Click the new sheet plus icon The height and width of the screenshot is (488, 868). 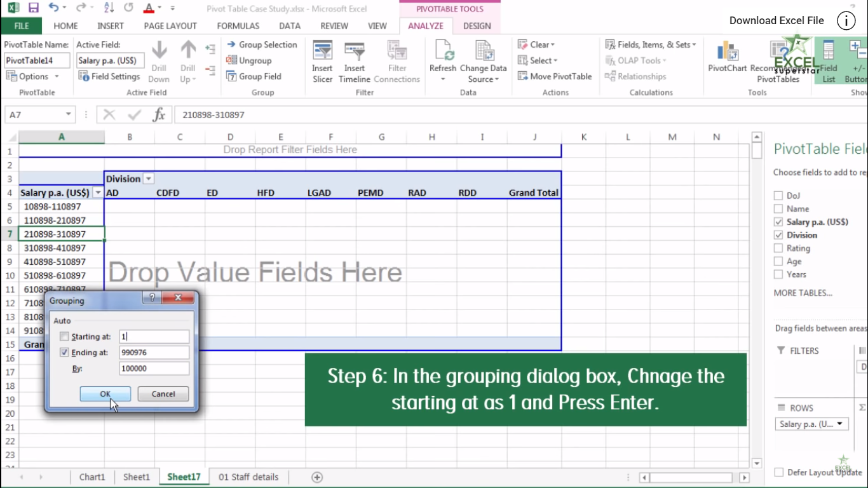[317, 477]
